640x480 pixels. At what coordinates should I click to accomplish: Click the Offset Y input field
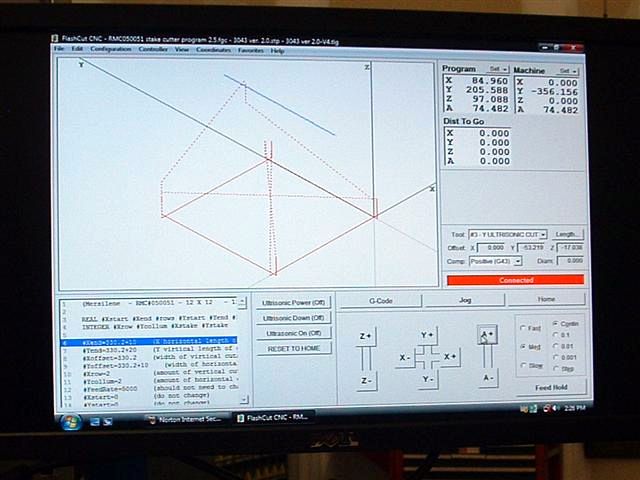(531, 248)
